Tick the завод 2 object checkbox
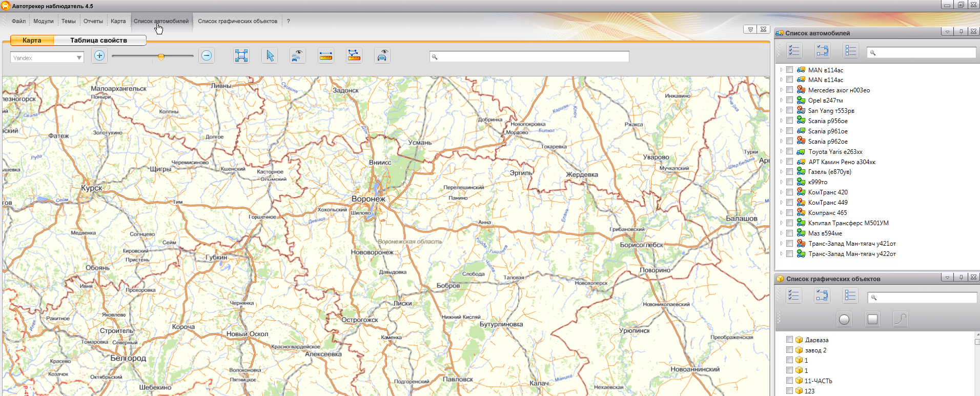 click(790, 350)
